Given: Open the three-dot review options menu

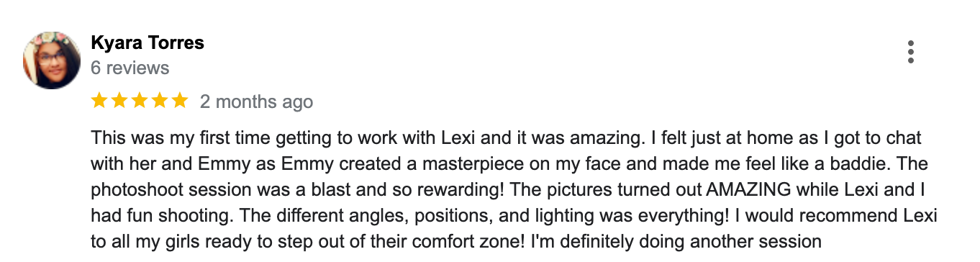Looking at the screenshot, I should click(911, 52).
